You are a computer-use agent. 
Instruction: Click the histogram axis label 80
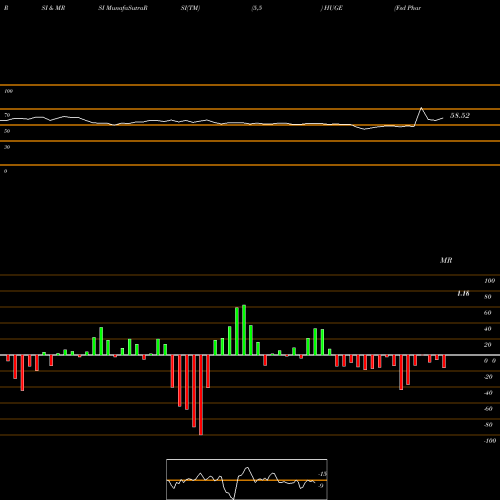488,297
